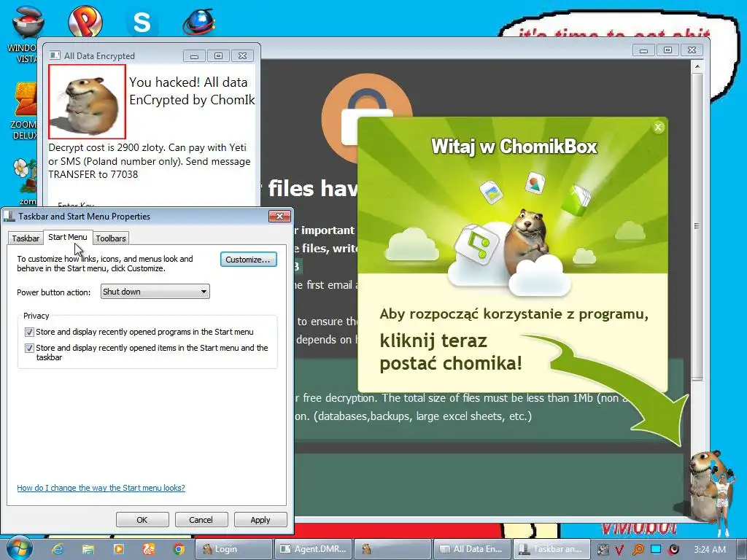Image resolution: width=747 pixels, height=560 pixels.
Task: Switch to the Login taskbar window
Action: (x=233, y=549)
